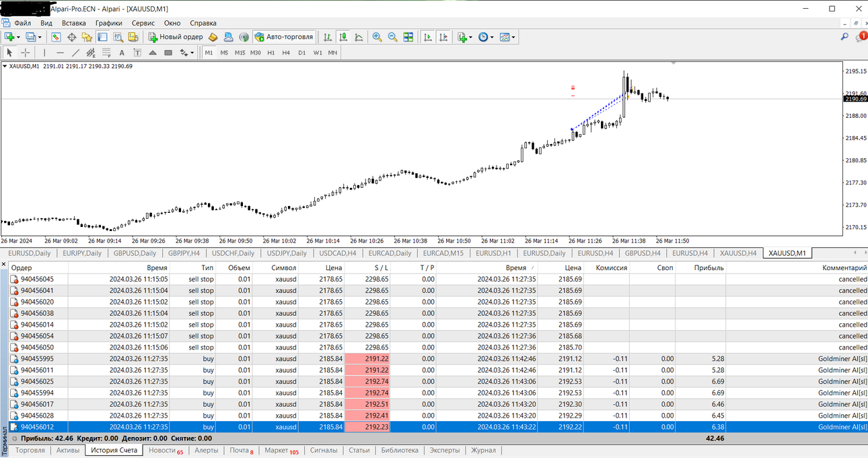This screenshot has height=458, width=868.
Task: Toggle the chart auto-scroll icon
Action: (427, 37)
